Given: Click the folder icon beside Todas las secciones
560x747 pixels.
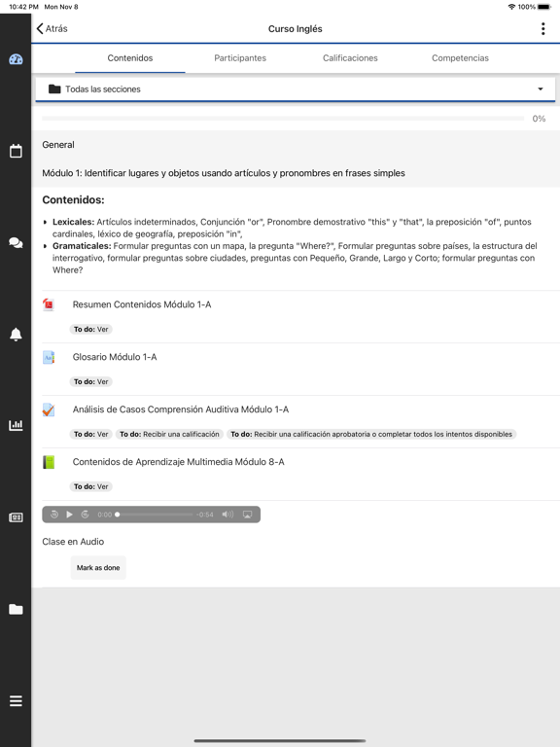Looking at the screenshot, I should pos(54,89).
